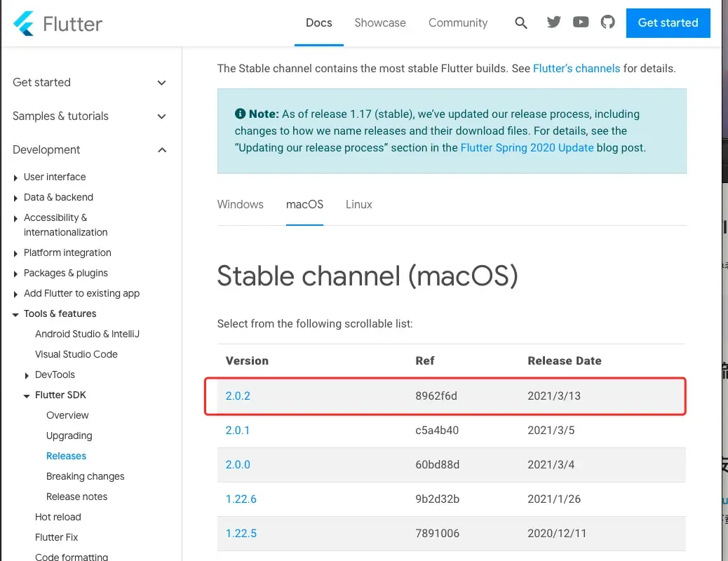Collapse the Flutter SDK tree item

pyautogui.click(x=27, y=396)
